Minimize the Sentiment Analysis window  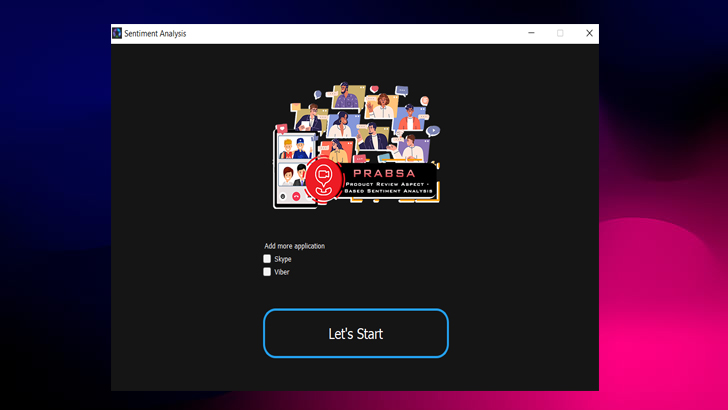tap(531, 33)
